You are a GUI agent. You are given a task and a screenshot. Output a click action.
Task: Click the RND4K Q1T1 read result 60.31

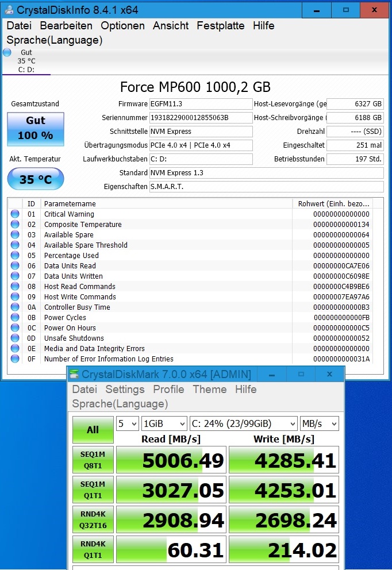coord(171,549)
